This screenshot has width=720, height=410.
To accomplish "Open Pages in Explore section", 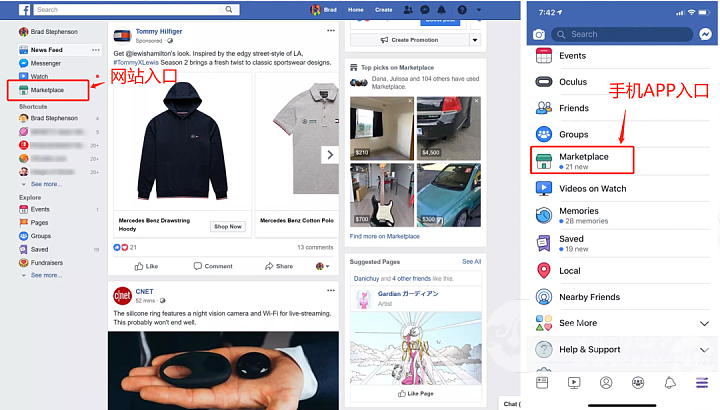I will tap(34, 223).
